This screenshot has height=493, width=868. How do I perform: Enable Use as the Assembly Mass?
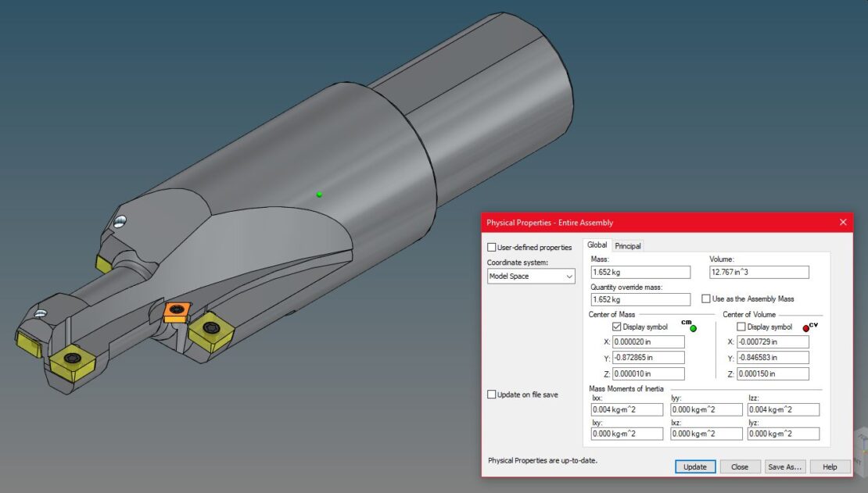(x=707, y=298)
